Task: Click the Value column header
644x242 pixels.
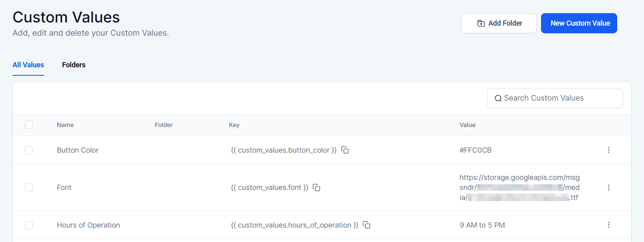Action: [467, 125]
